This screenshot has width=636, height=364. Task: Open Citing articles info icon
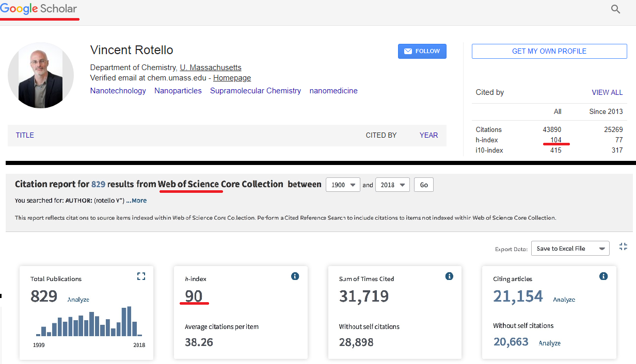[603, 276]
